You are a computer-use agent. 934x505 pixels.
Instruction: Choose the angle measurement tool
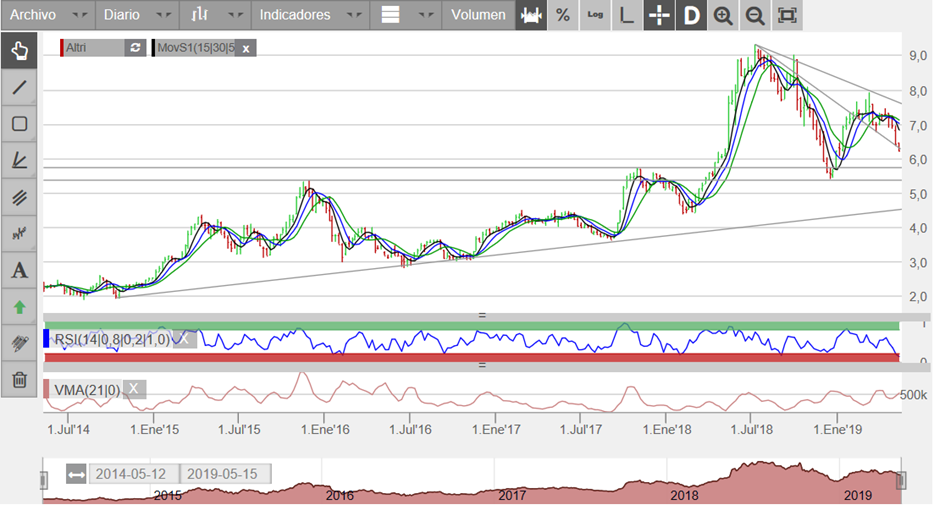(x=19, y=160)
